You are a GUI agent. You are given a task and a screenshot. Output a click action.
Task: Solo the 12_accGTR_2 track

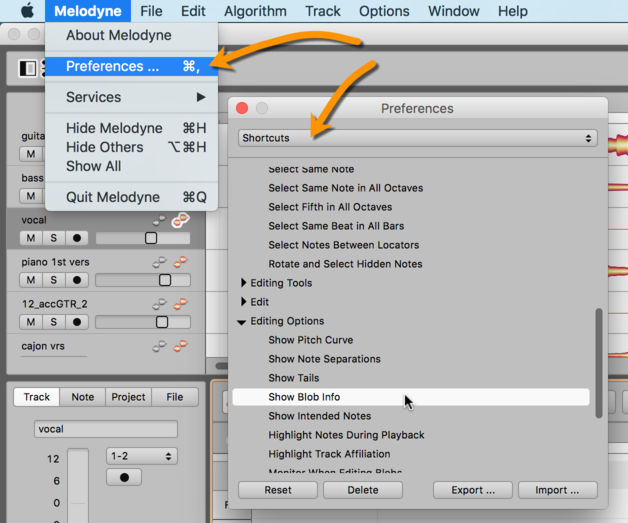pyautogui.click(x=54, y=322)
